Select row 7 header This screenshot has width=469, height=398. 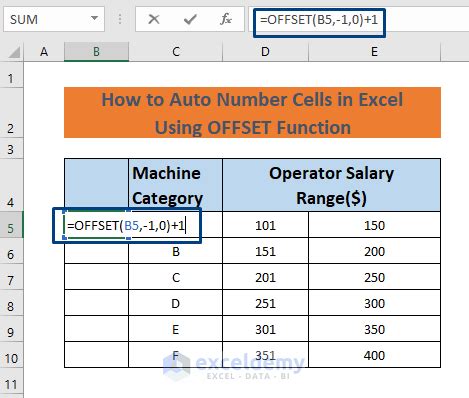coord(12,277)
